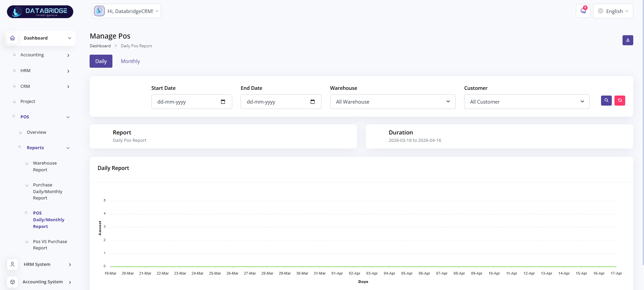The width and height of the screenshot is (644, 290).
Task: Click the Dashboard breadcrumb link
Action: click(x=100, y=46)
